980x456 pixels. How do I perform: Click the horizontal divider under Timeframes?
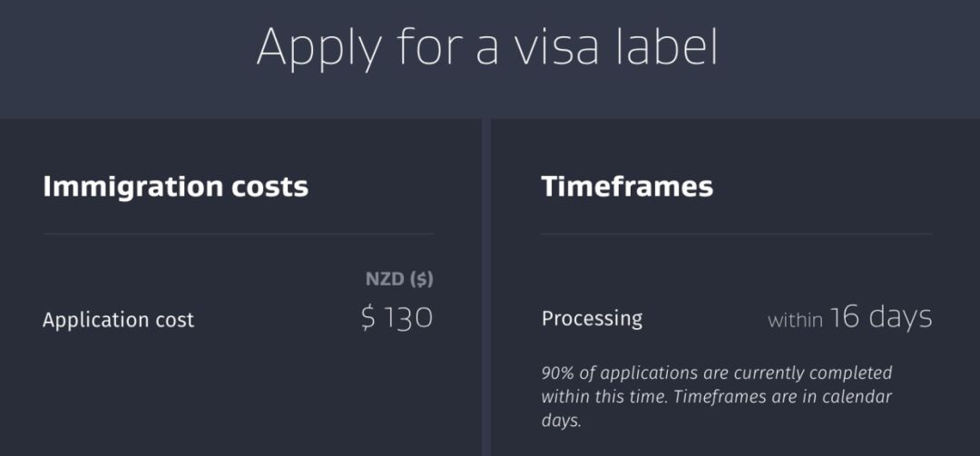click(x=736, y=234)
